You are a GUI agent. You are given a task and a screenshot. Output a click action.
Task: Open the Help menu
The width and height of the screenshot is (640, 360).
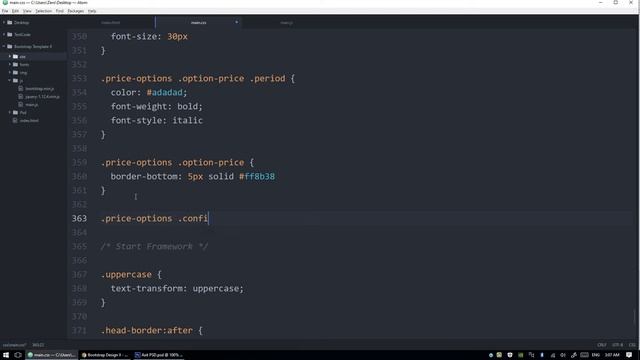click(x=92, y=11)
